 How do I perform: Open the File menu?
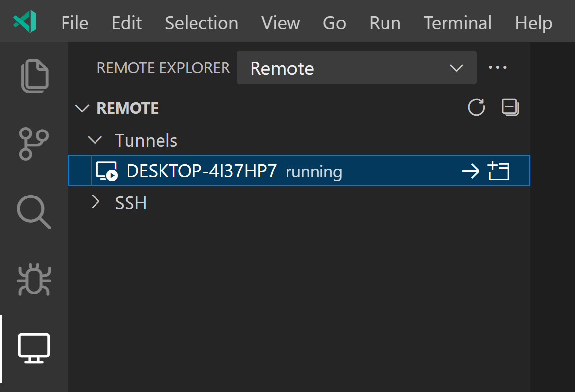tap(74, 23)
